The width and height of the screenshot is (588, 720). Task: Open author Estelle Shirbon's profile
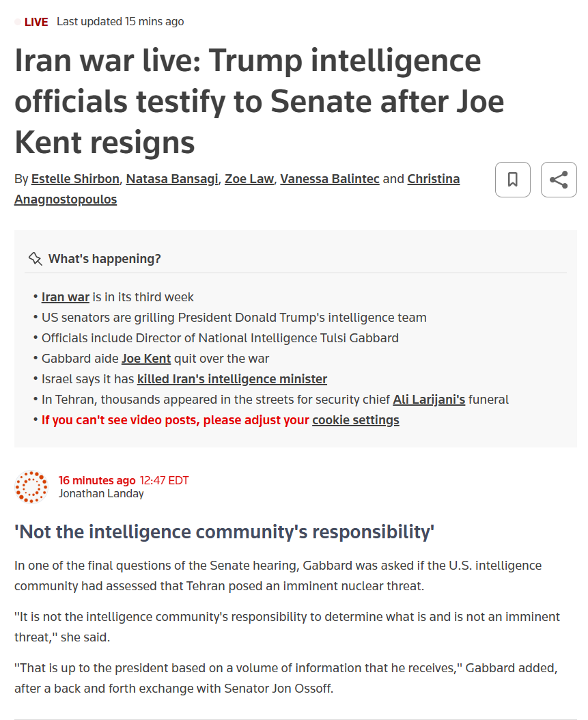pos(76,179)
